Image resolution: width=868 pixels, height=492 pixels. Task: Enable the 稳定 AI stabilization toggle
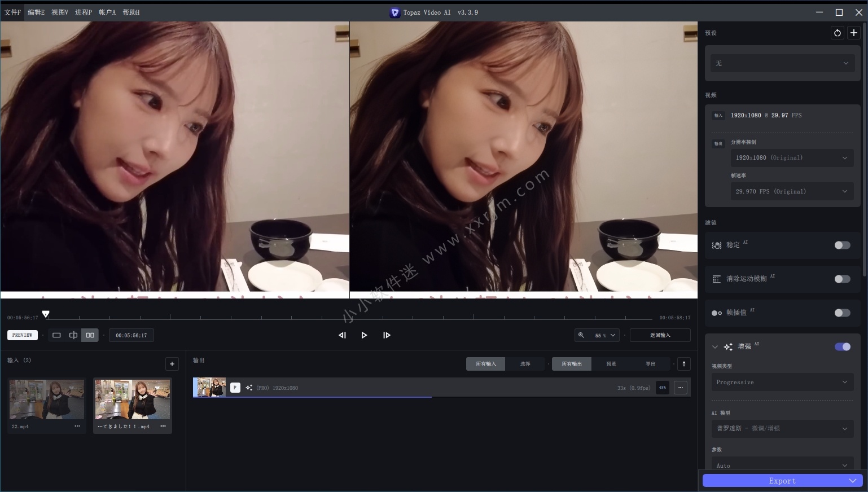pyautogui.click(x=841, y=245)
